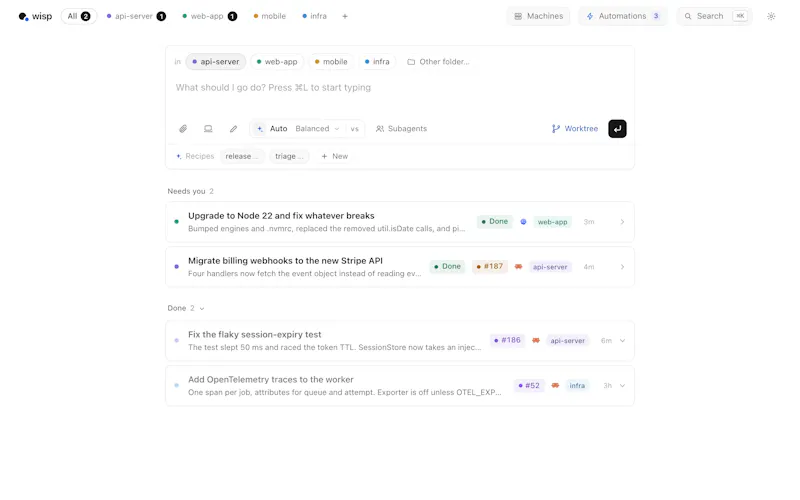Click the vs compare toggle

[x=355, y=129]
